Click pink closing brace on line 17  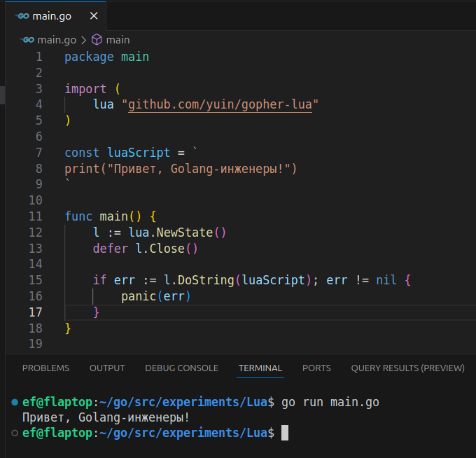point(96,312)
